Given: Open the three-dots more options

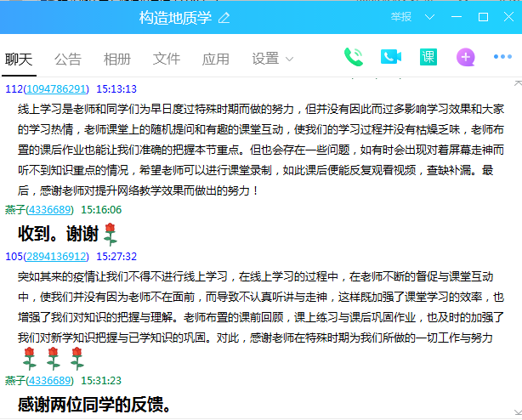Looking at the screenshot, I should point(502,57).
